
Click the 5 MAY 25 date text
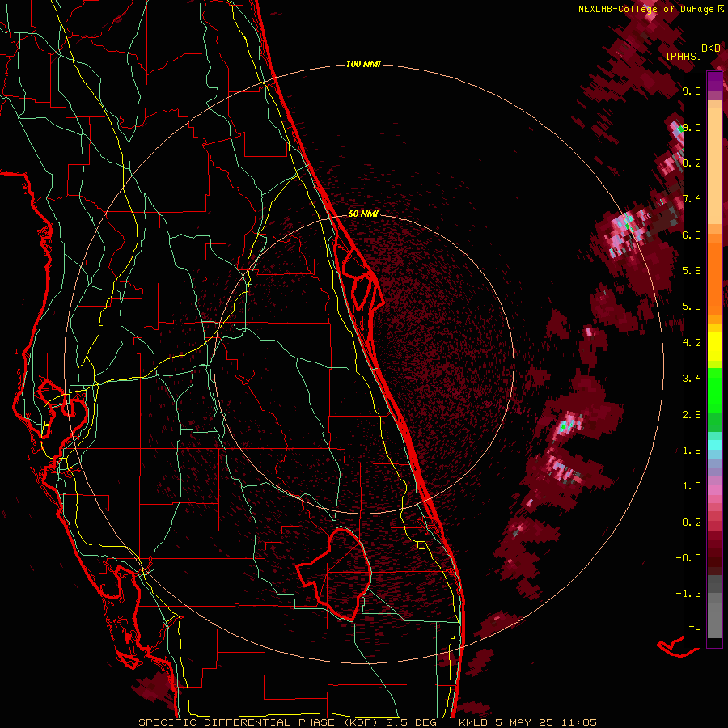tap(523, 722)
